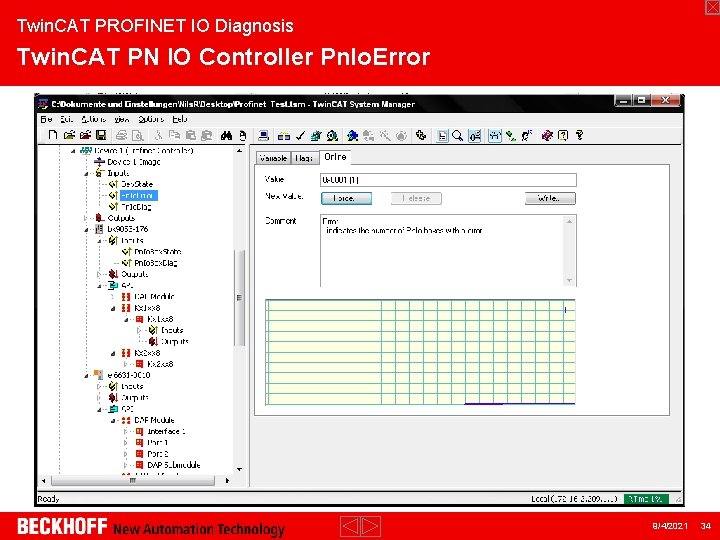Click the Paste clipboard toolbar icon

191,135
